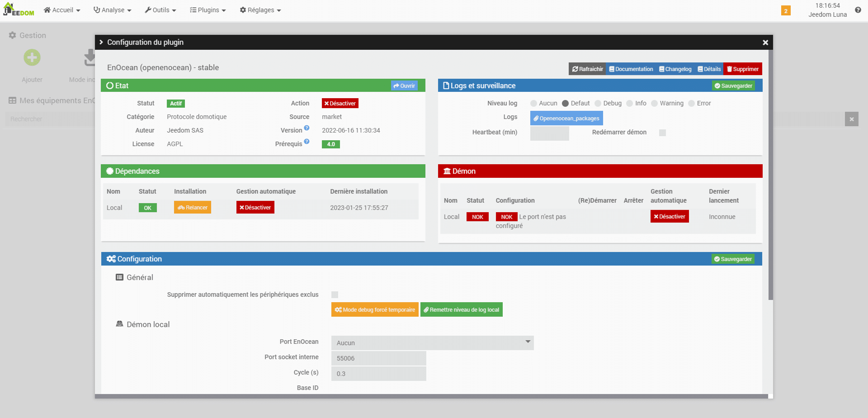Click the Jeedom Luna clock text
Image resolution: width=868 pixels, height=418 pixels.
click(827, 10)
